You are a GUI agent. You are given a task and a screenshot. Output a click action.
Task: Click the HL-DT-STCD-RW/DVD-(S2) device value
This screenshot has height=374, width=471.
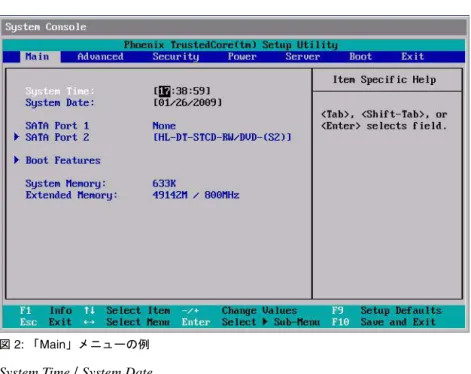pos(222,137)
